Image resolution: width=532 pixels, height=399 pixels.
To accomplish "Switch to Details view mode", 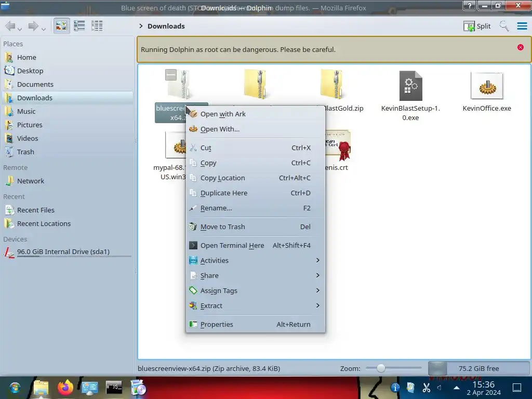I will tap(97, 26).
